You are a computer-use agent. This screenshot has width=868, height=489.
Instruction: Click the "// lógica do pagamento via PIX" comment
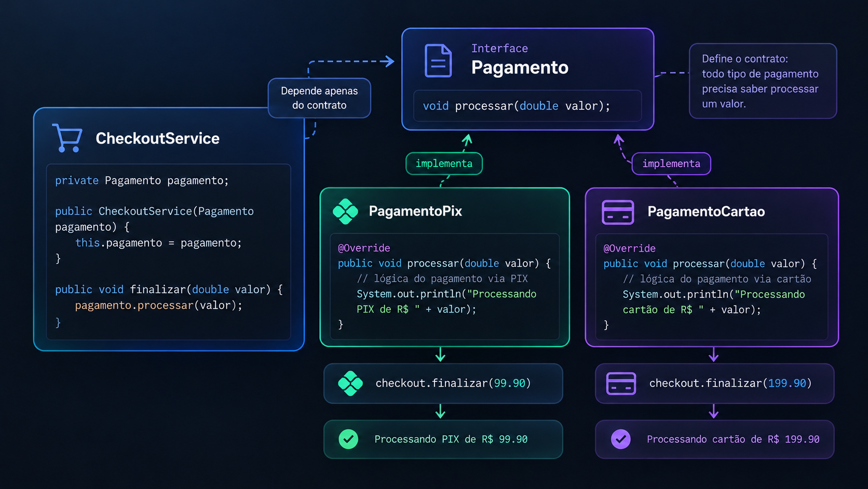click(x=442, y=279)
